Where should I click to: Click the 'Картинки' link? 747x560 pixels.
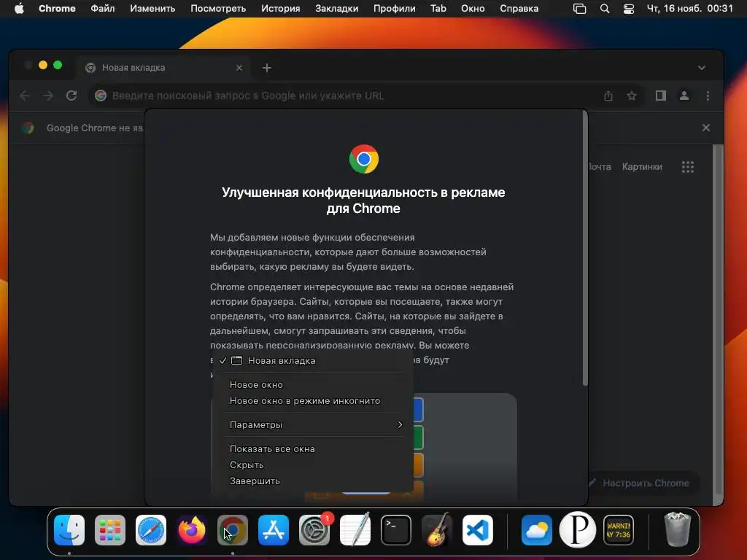point(642,167)
